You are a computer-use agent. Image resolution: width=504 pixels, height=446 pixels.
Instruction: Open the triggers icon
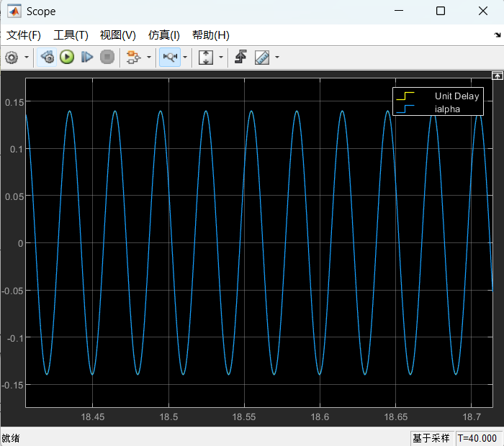point(240,57)
